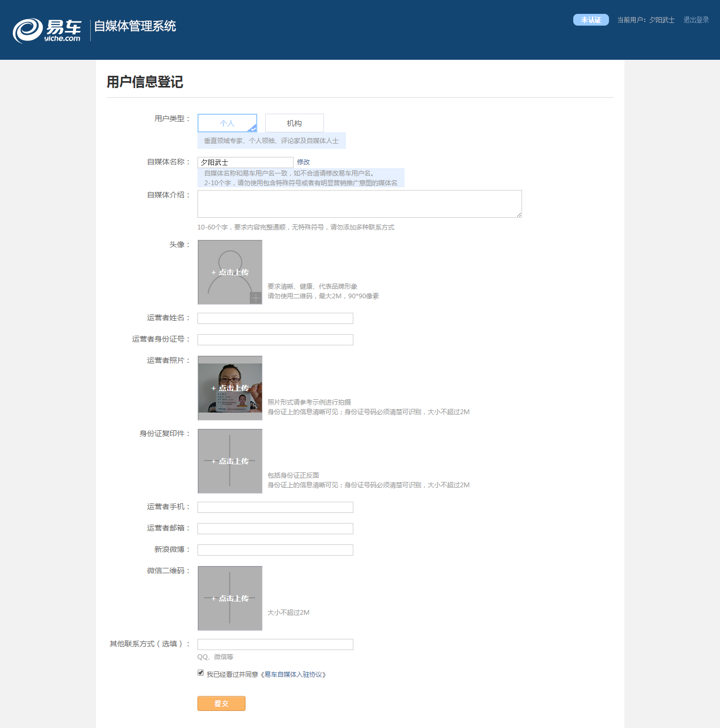Click the 运营者手机 input field
Viewport: 720px width, 728px height.
275,508
